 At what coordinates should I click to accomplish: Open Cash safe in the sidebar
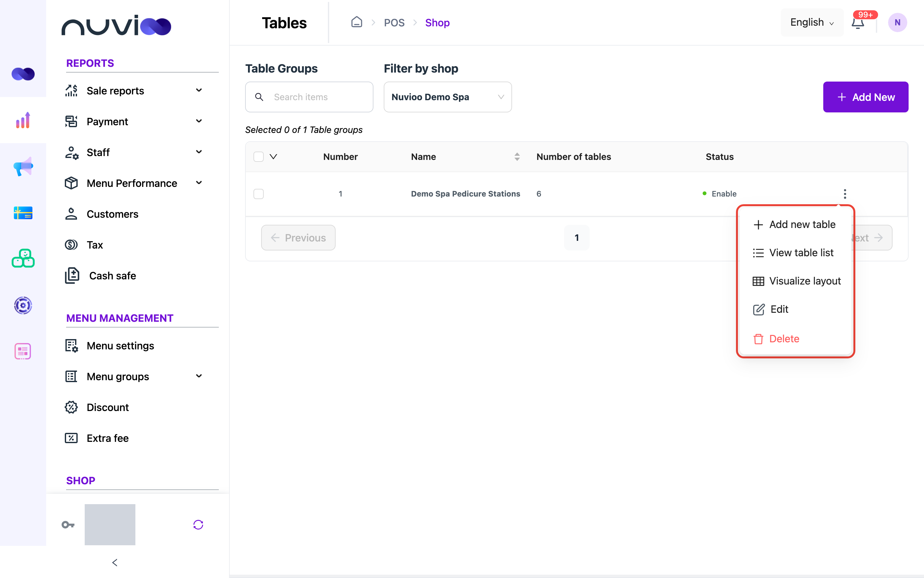pyautogui.click(x=112, y=276)
